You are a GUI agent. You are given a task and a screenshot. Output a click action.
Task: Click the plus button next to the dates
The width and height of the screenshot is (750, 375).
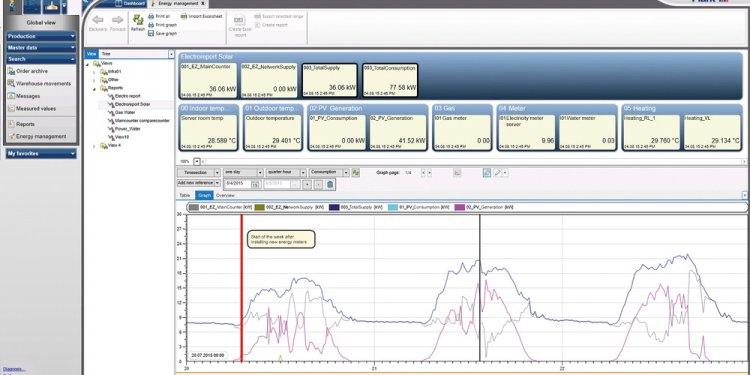point(307,184)
